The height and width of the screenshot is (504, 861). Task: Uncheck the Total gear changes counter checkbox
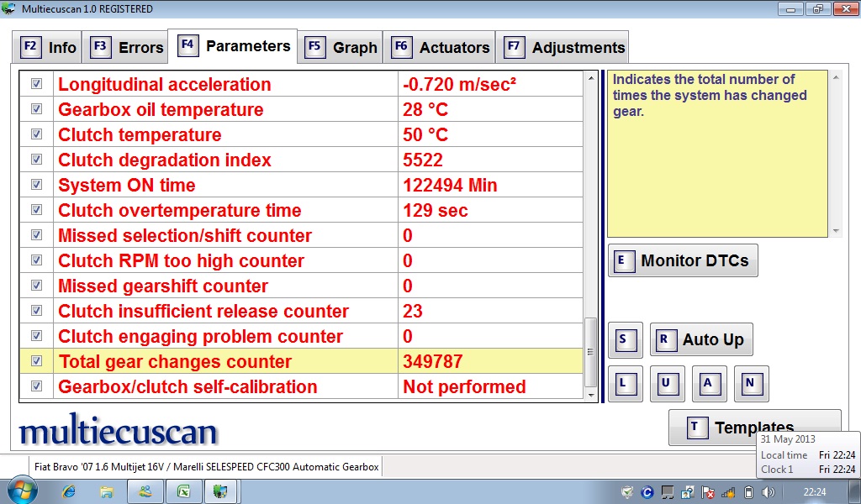[36, 361]
